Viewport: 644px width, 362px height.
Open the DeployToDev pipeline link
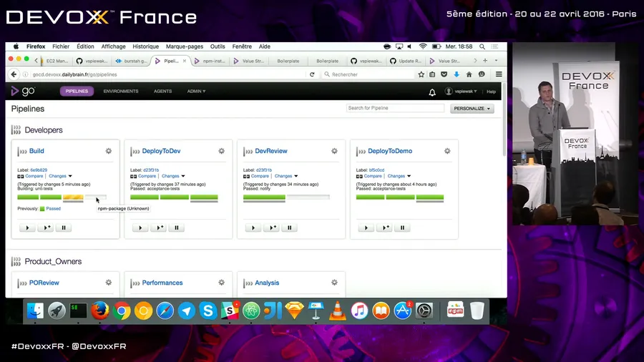161,151
